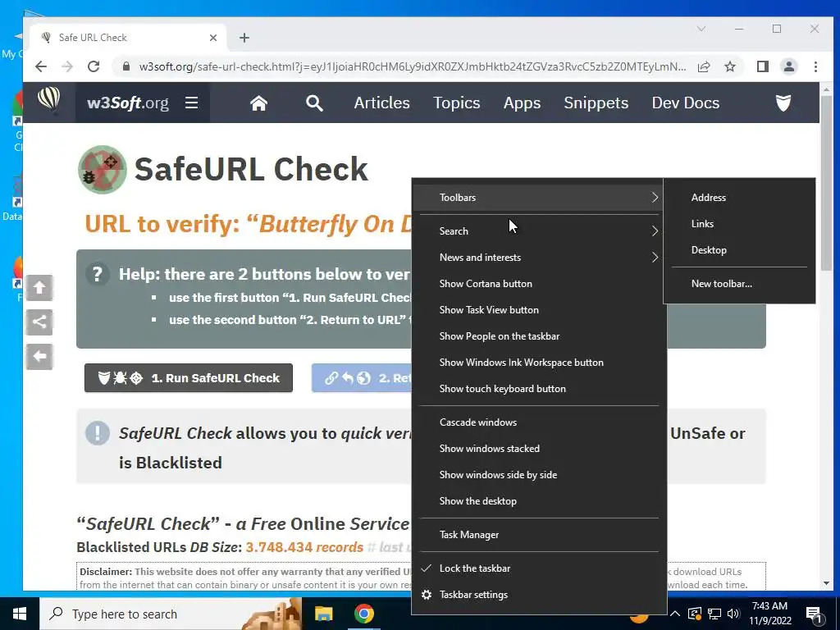840x630 pixels.
Task: Toggle Lock the taskbar option
Action: click(x=539, y=568)
